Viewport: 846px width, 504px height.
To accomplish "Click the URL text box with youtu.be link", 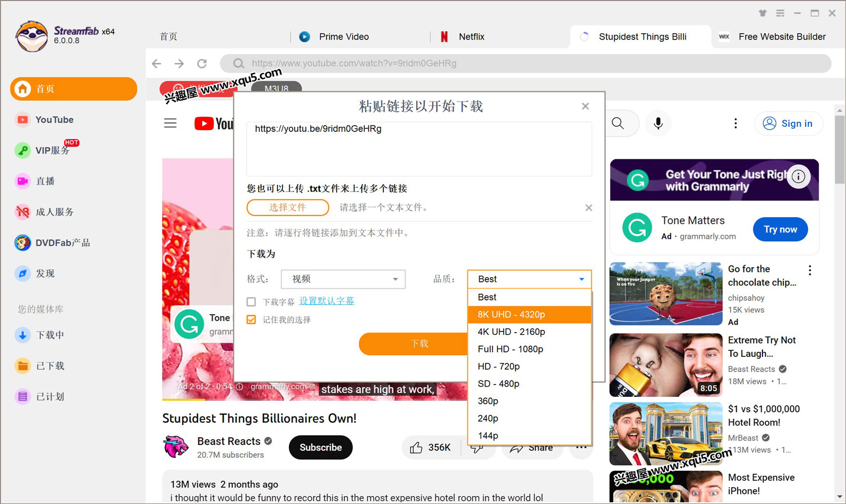I will point(418,149).
